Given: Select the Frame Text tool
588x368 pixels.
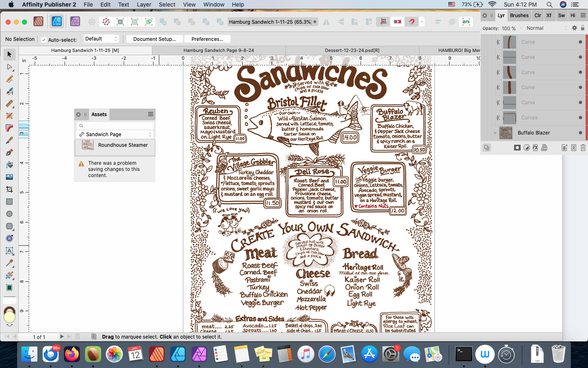Looking at the screenshot, I should [9, 251].
